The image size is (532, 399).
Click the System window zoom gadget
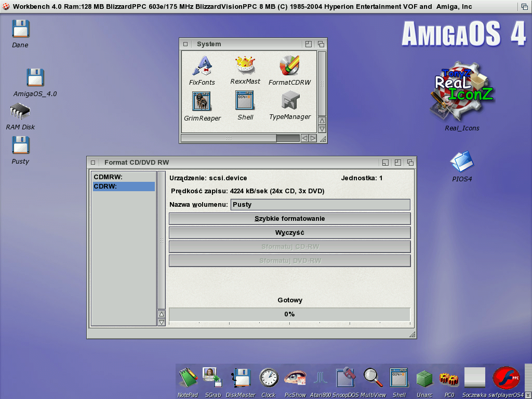click(x=309, y=44)
